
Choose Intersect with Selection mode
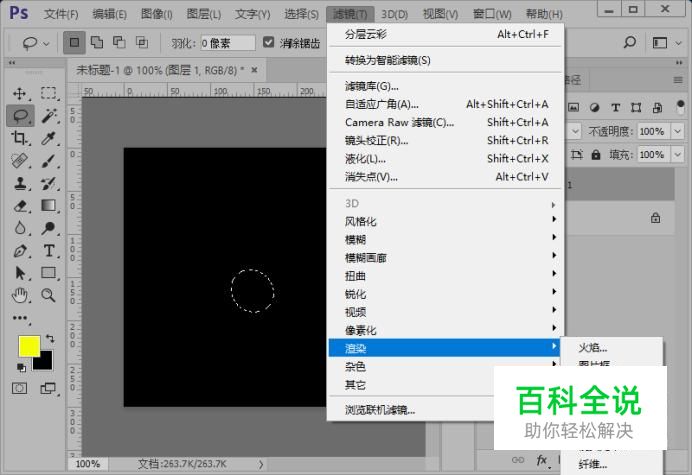[x=142, y=42]
